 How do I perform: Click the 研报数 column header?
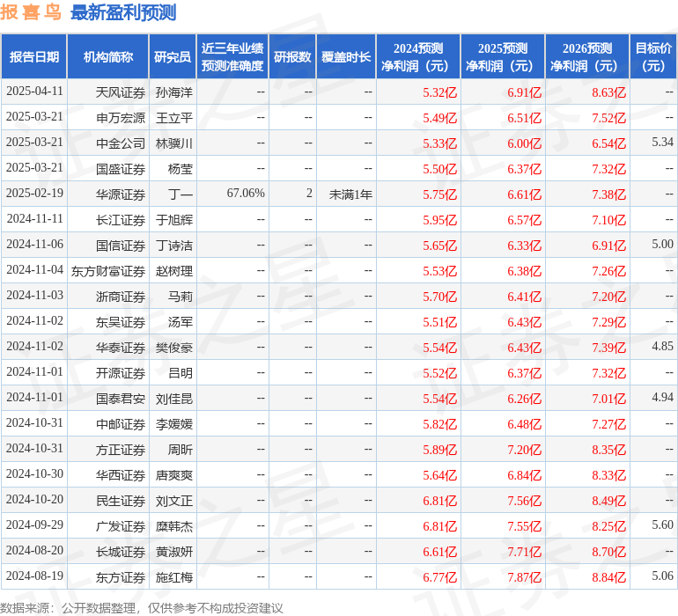coord(292,56)
